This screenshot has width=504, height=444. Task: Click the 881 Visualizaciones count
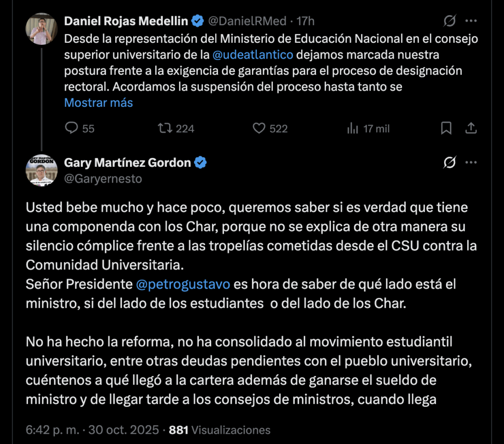tap(220, 430)
